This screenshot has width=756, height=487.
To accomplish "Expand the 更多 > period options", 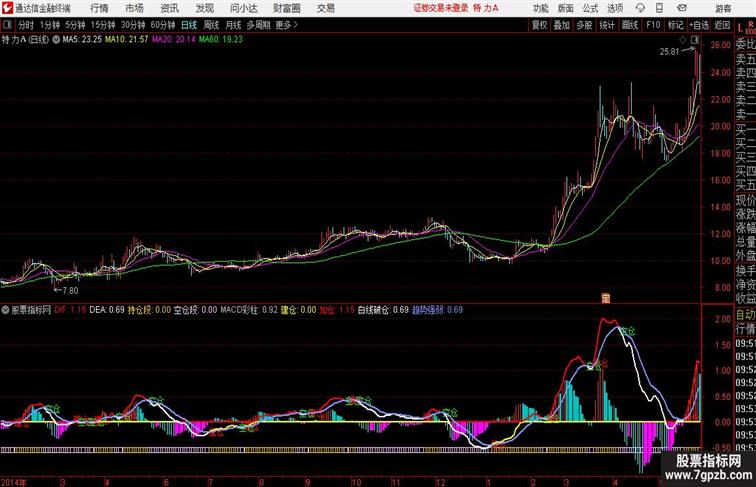I will click(286, 25).
